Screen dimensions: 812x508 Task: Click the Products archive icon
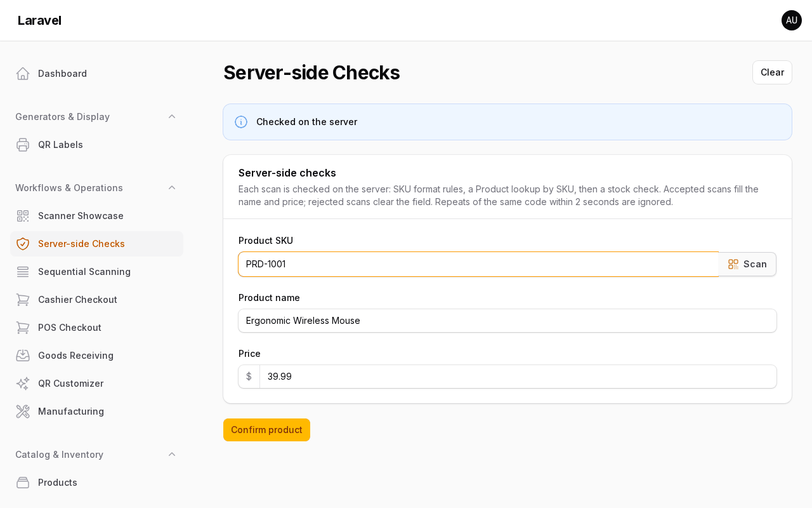click(23, 483)
